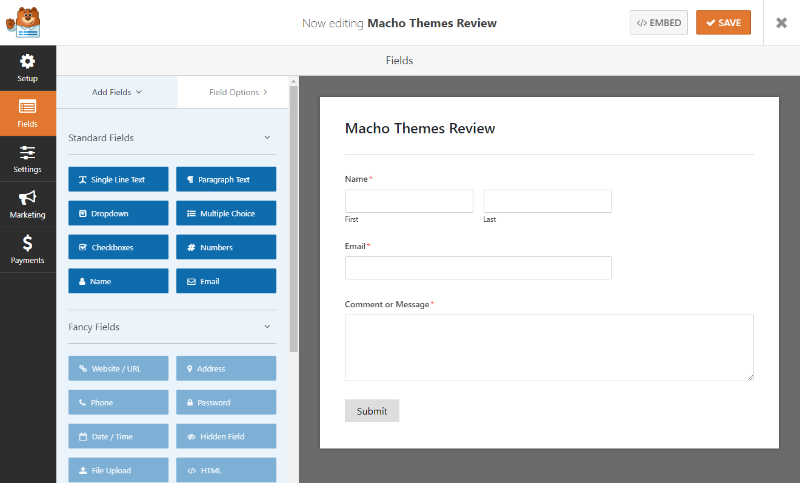Add a Password field
This screenshot has width=800, height=483.
tap(226, 402)
